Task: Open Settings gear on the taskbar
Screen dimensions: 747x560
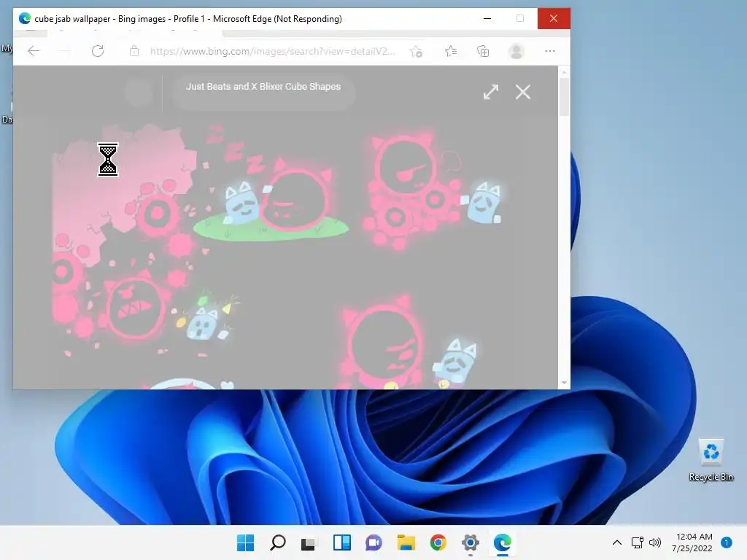Action: [x=471, y=542]
